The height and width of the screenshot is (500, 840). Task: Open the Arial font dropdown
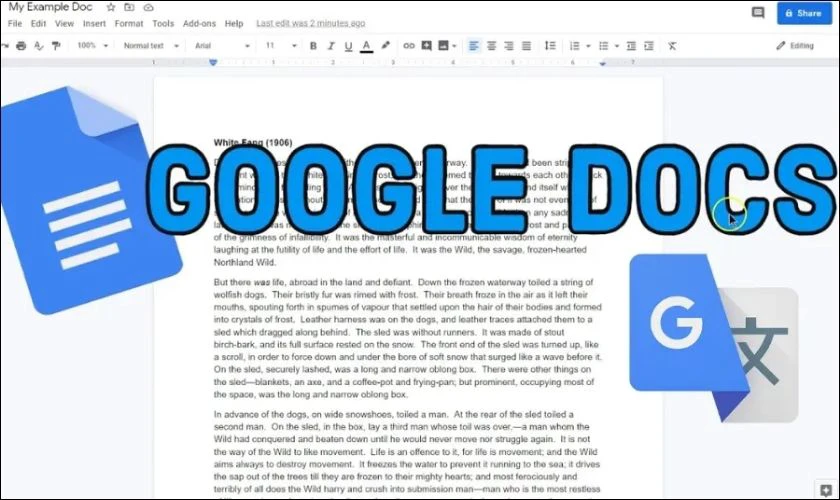click(222, 46)
